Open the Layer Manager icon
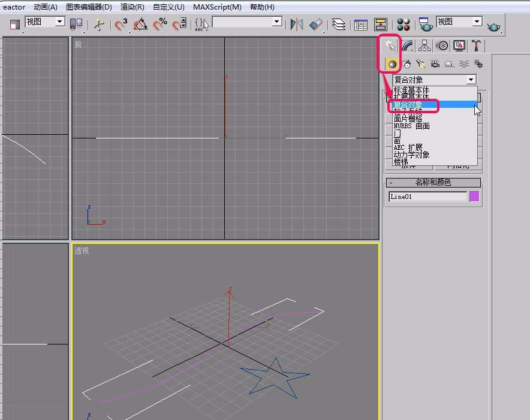 (x=338, y=25)
